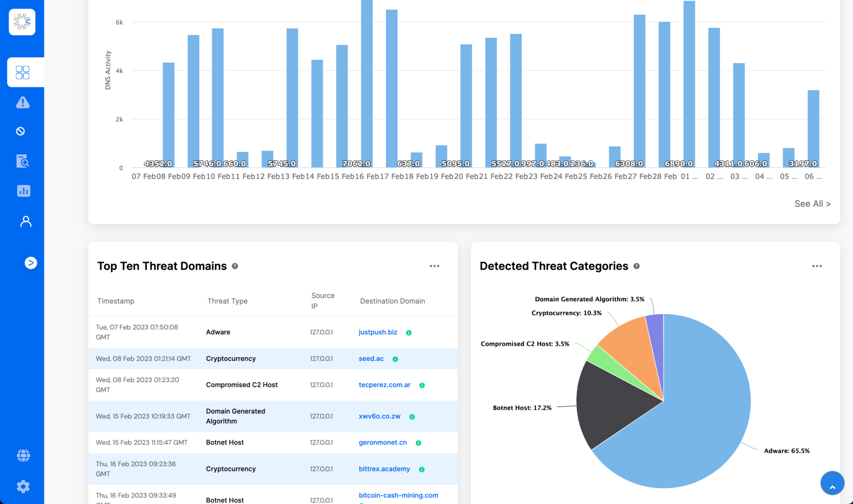
Task: Click the Destination Domain column header
Action: [392, 301]
